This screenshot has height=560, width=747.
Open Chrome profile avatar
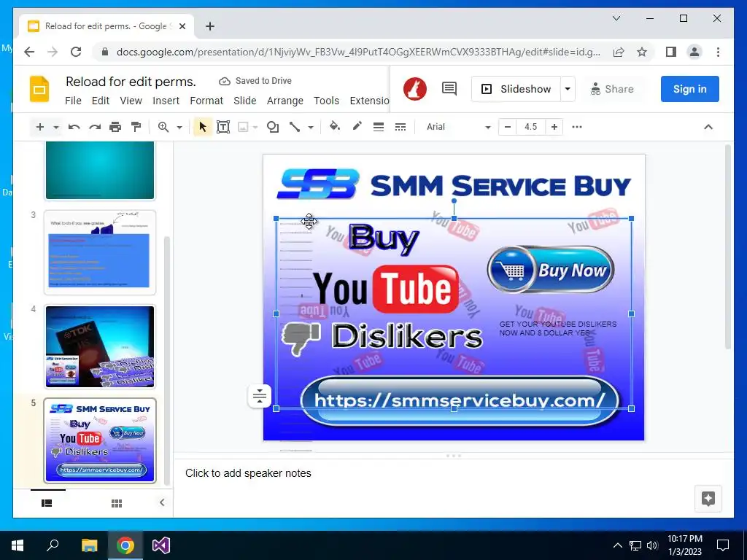[x=694, y=52]
